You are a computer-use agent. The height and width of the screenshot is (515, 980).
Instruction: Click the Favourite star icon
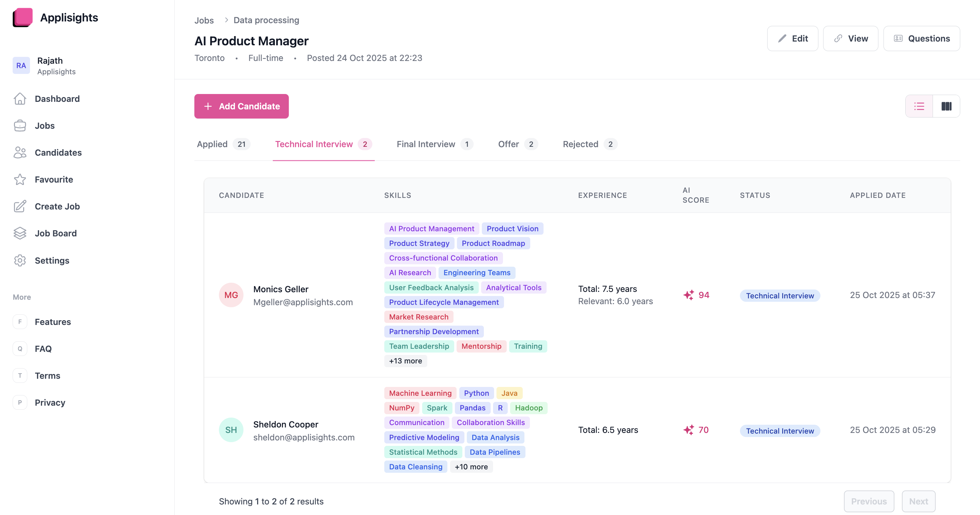click(x=20, y=180)
